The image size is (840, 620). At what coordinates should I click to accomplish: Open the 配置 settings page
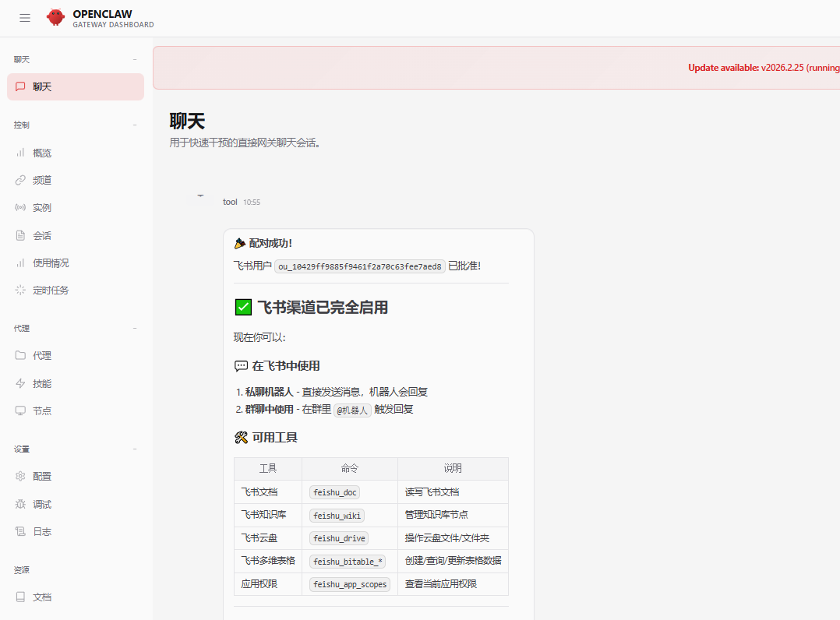click(42, 477)
